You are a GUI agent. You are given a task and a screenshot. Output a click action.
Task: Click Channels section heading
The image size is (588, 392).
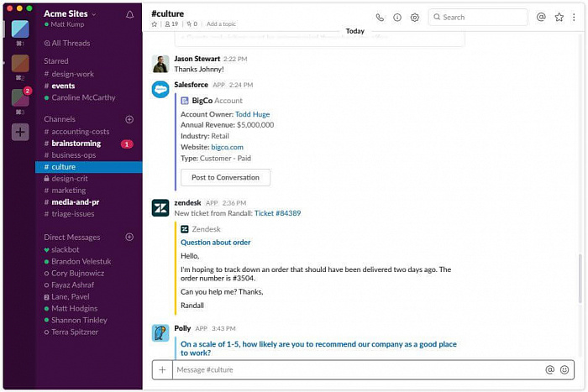tap(60, 119)
